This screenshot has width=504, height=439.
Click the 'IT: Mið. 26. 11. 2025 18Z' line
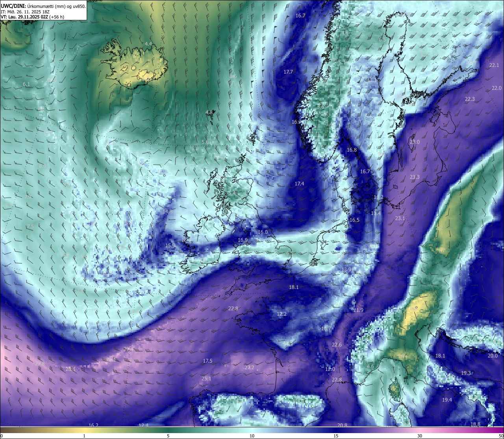[x=26, y=12]
